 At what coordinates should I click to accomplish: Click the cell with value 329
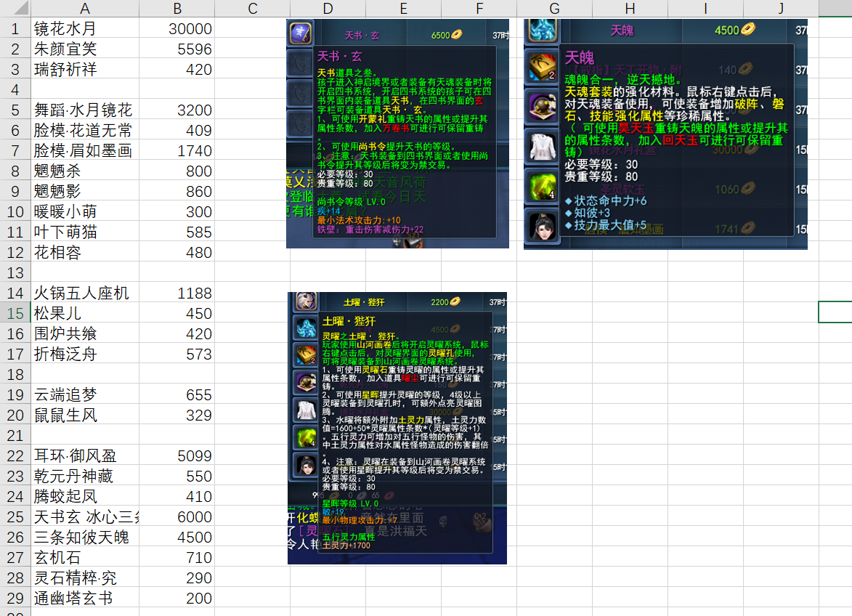[x=177, y=415]
